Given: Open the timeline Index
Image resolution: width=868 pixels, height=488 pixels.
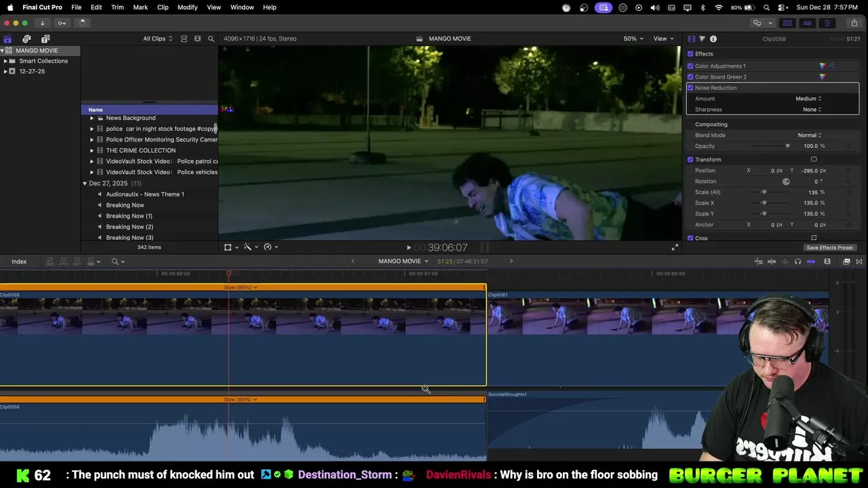Looking at the screenshot, I should click(x=19, y=262).
